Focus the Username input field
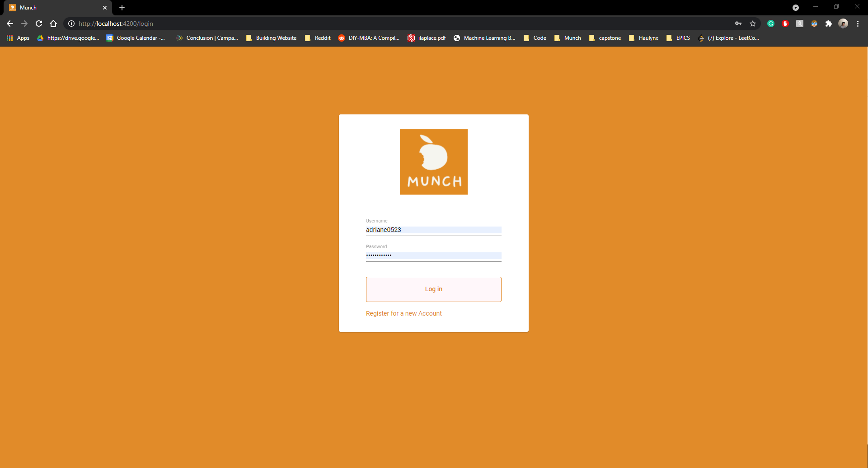This screenshot has width=868, height=468. click(x=433, y=230)
